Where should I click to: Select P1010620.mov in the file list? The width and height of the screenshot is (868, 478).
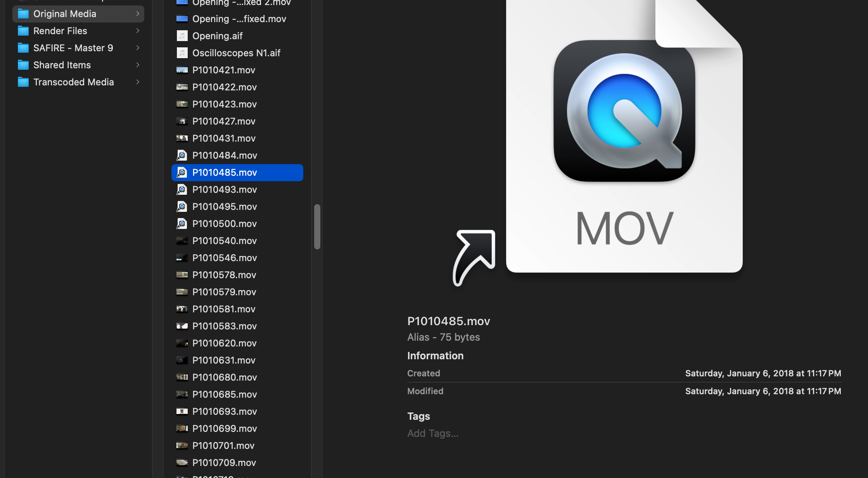tap(225, 343)
